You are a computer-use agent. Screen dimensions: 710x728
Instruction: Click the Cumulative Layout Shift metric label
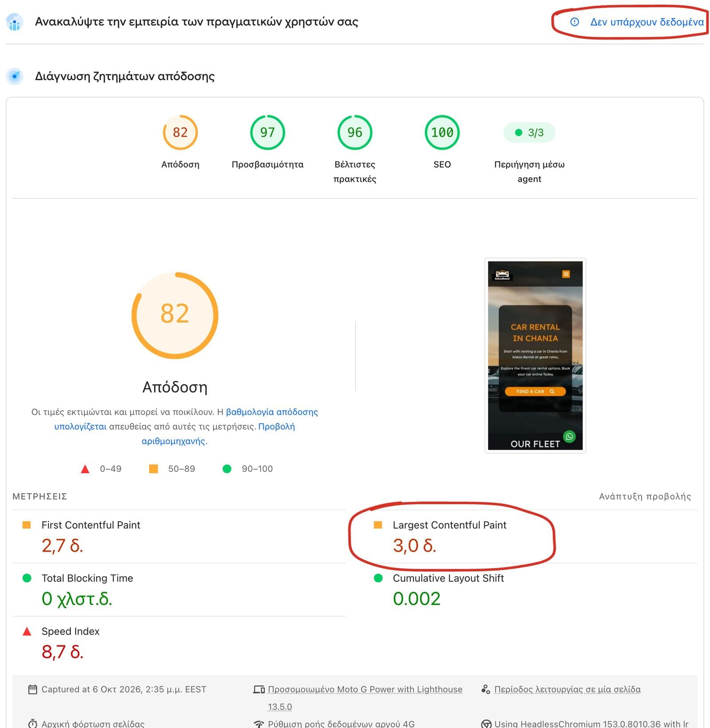pyautogui.click(x=448, y=578)
